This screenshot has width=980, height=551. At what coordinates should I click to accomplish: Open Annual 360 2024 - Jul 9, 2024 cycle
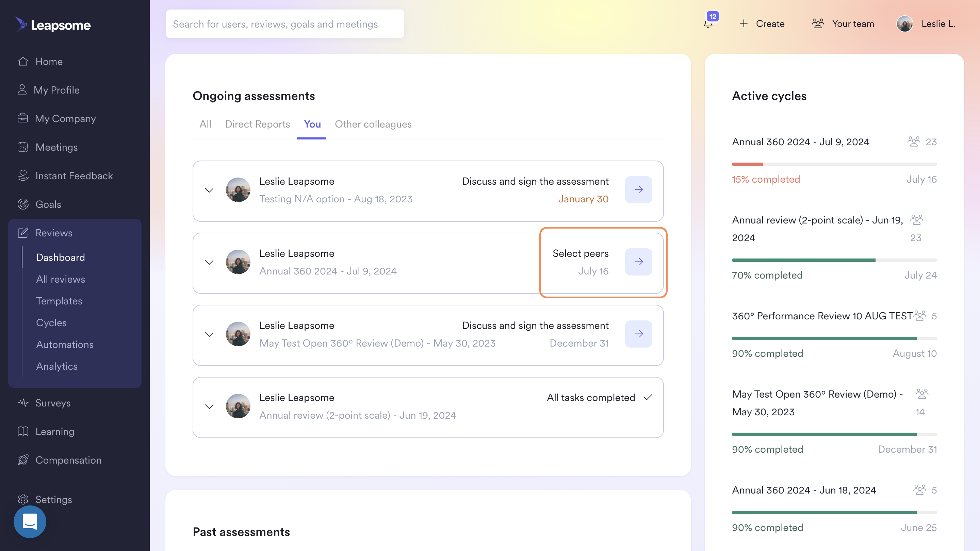click(800, 141)
